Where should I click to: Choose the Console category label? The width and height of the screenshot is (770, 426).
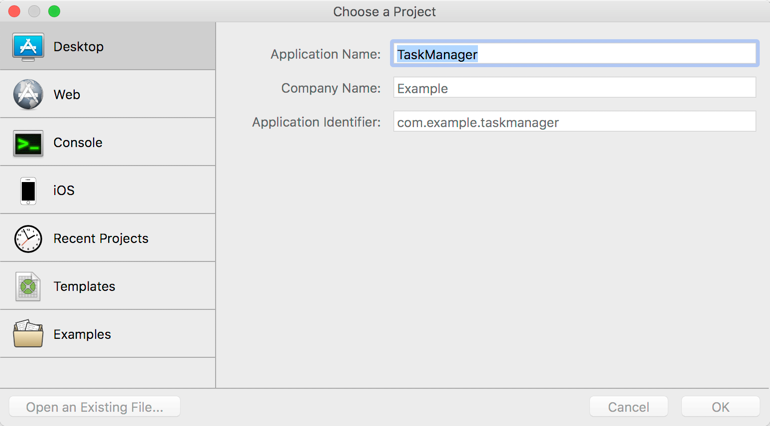[78, 143]
